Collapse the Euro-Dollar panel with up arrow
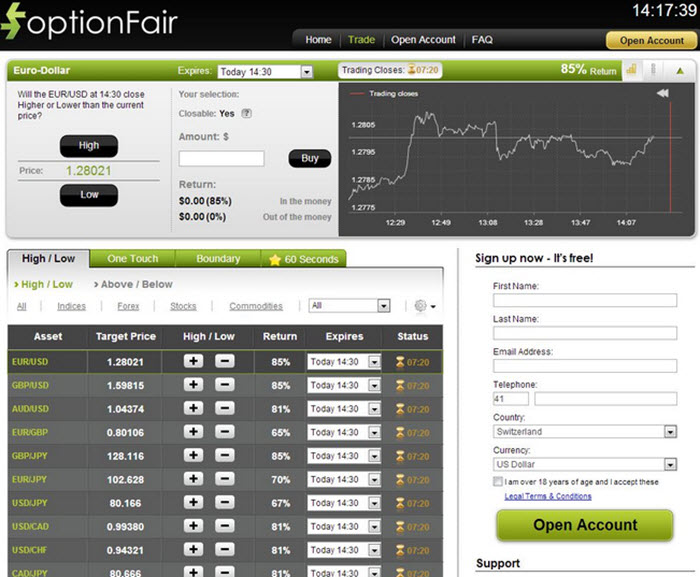700x577 pixels. tap(680, 71)
